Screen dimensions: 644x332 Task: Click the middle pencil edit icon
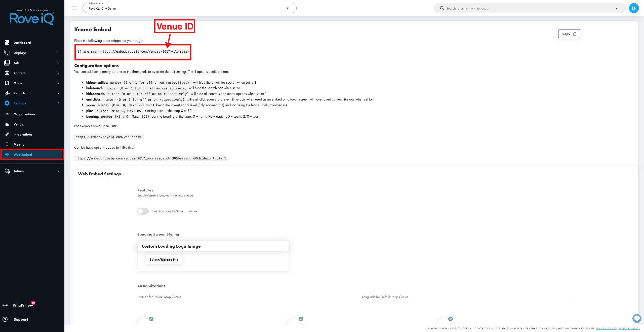tap(301, 319)
